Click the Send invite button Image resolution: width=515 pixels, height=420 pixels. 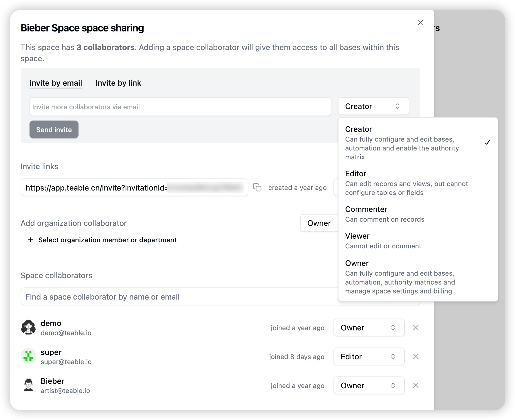[54, 130]
